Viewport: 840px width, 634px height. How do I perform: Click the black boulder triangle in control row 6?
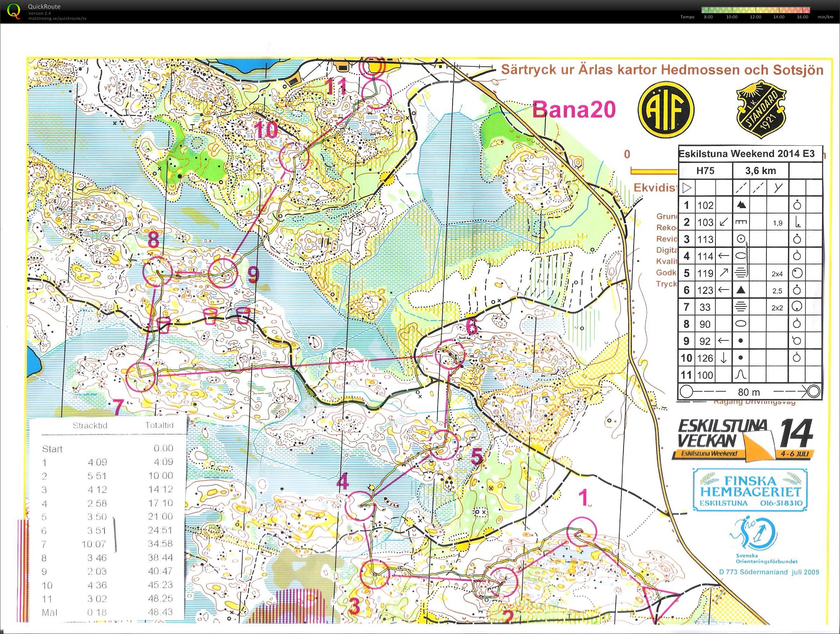(741, 290)
